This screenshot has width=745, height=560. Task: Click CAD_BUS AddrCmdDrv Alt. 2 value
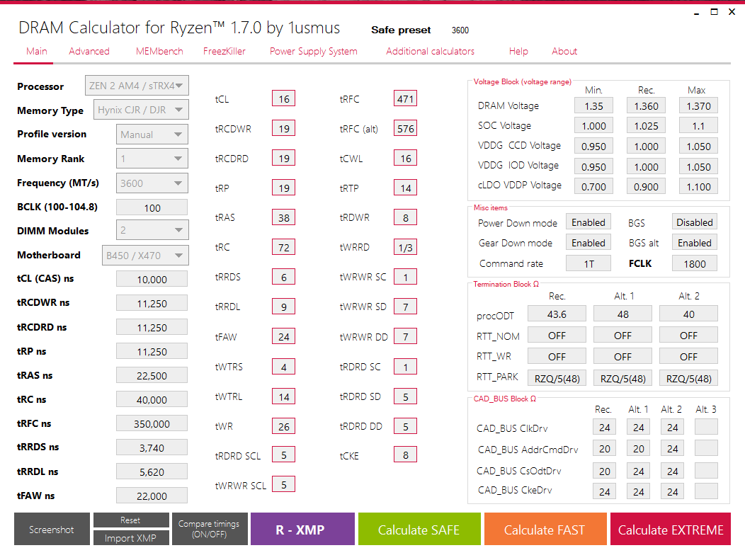pos(672,448)
